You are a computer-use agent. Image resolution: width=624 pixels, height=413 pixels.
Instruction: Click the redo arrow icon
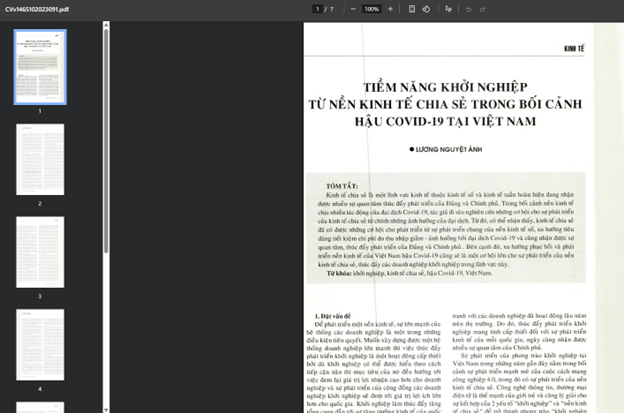[x=482, y=9]
